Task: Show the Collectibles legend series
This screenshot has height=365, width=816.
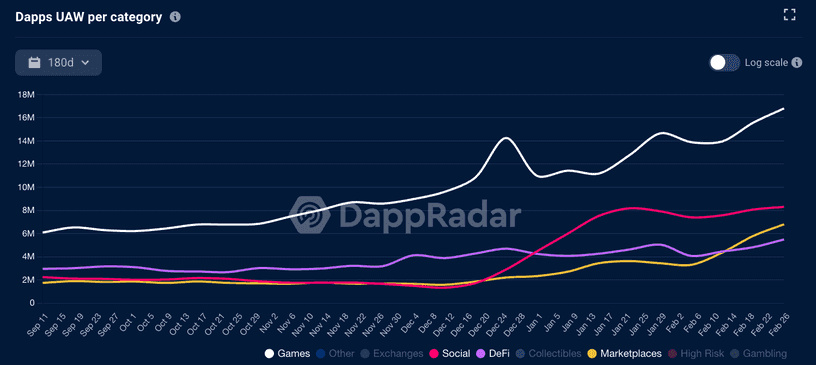Action: (x=548, y=354)
